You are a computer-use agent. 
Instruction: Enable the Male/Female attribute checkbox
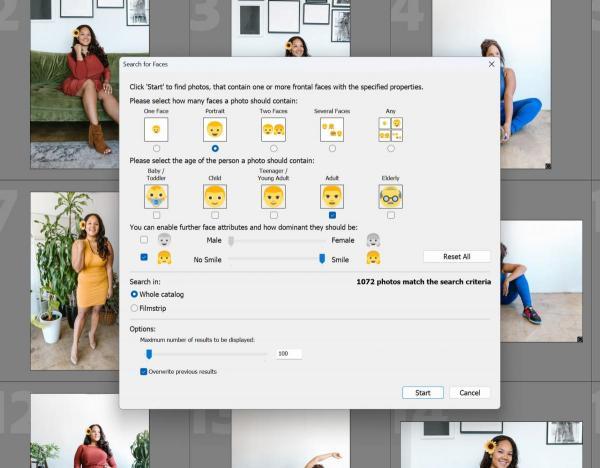[x=145, y=240]
